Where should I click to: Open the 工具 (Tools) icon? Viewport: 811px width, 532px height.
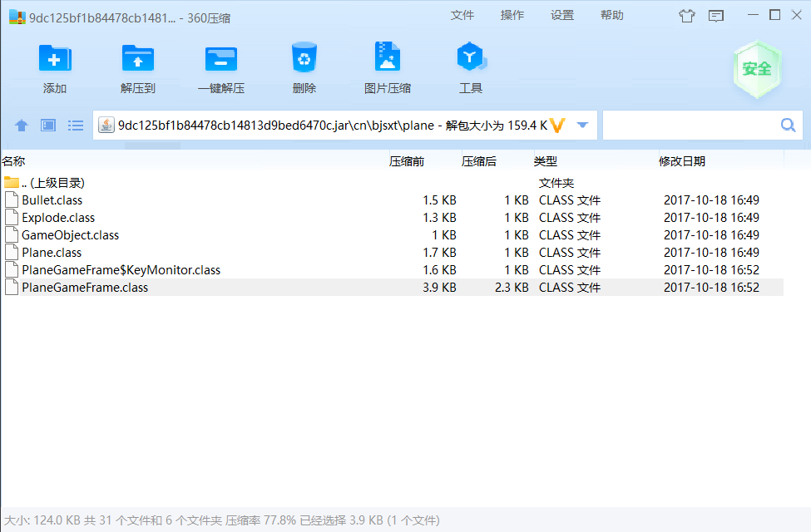point(471,57)
